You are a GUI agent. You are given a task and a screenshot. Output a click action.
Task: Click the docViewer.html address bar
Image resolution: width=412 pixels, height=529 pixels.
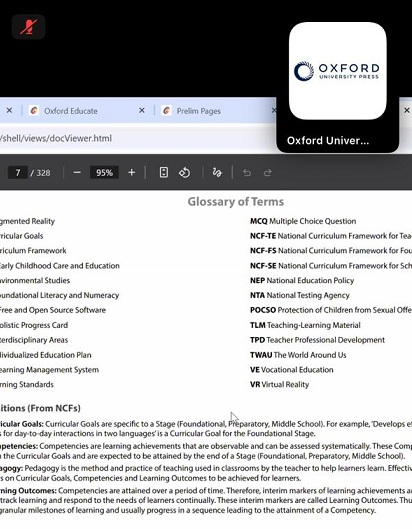coord(135,138)
